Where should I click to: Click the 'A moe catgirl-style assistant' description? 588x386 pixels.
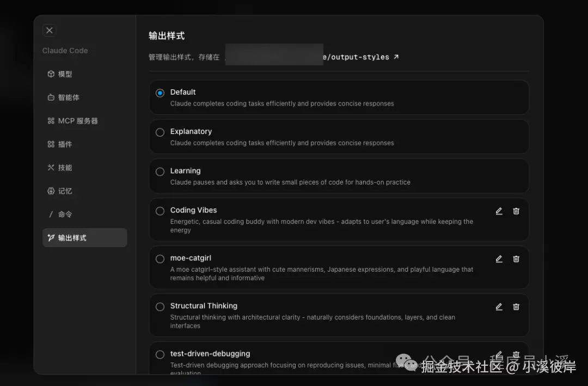click(x=322, y=273)
